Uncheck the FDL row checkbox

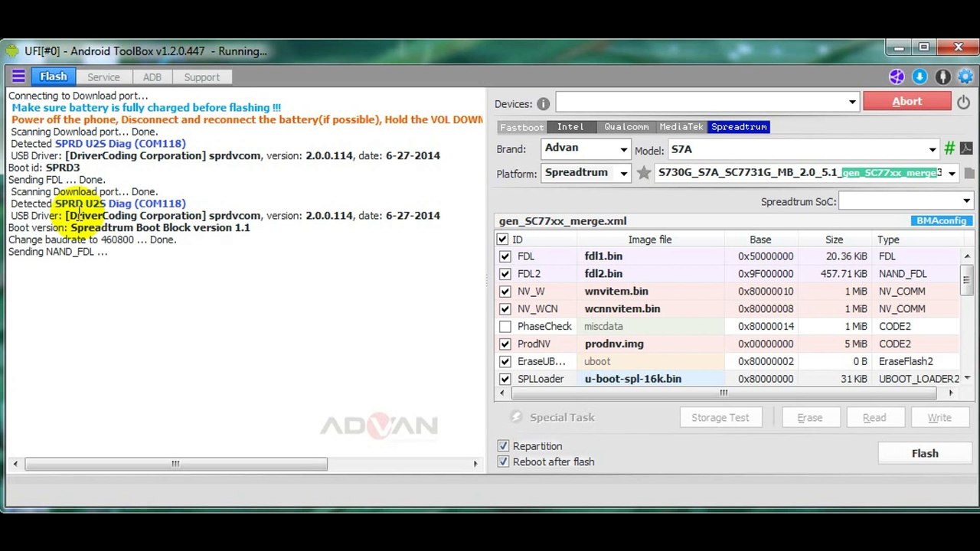(x=505, y=256)
